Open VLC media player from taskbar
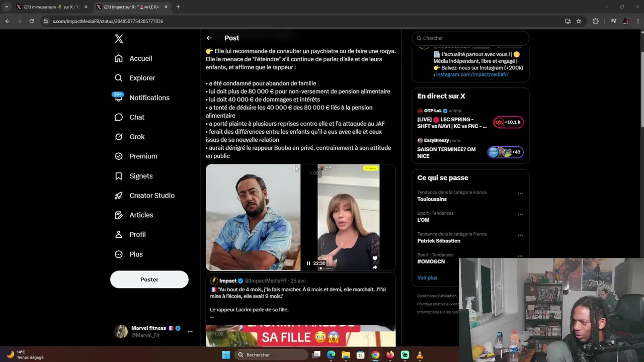The width and height of the screenshot is (644, 362). pos(420,355)
